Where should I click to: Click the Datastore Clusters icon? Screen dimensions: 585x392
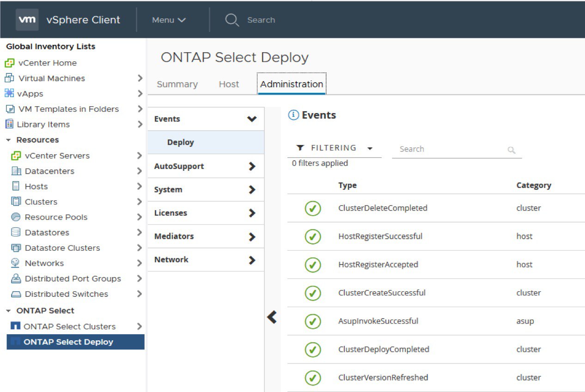pos(16,247)
